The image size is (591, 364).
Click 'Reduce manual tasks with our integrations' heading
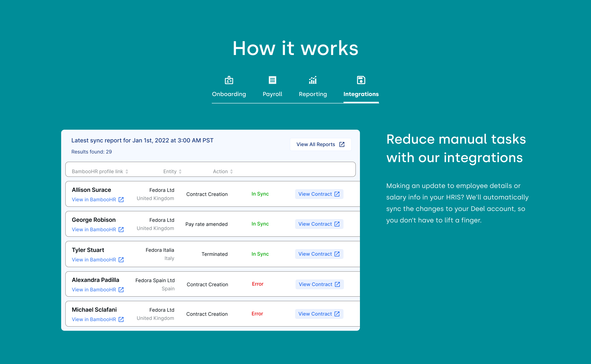tap(456, 148)
